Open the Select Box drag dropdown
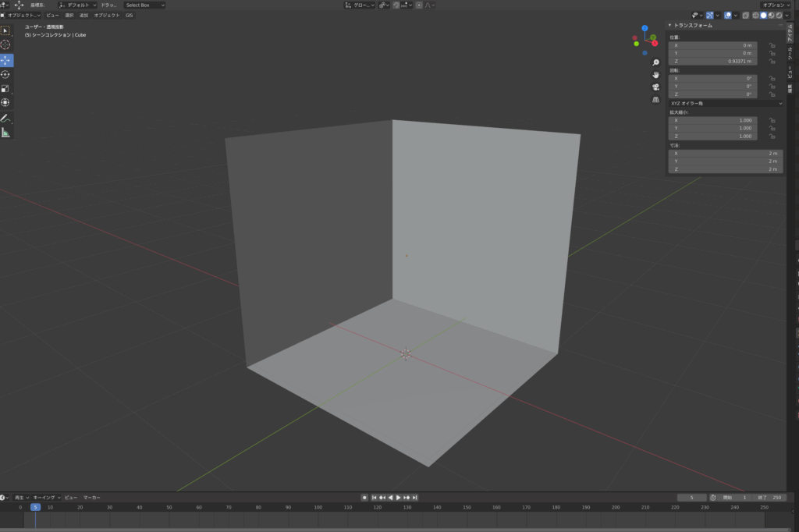 (144, 5)
